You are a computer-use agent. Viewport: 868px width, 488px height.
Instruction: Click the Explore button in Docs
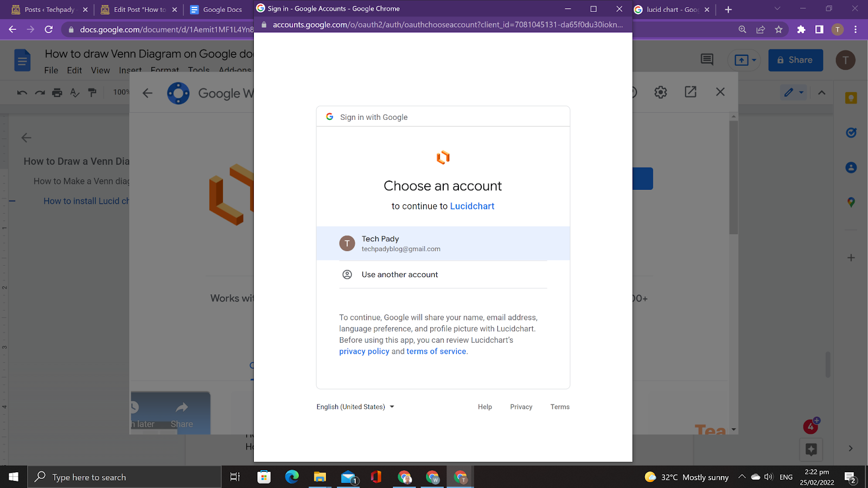click(812, 449)
